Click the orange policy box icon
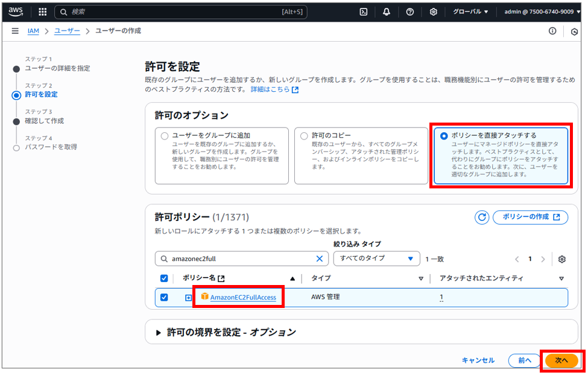 pyautogui.click(x=204, y=296)
